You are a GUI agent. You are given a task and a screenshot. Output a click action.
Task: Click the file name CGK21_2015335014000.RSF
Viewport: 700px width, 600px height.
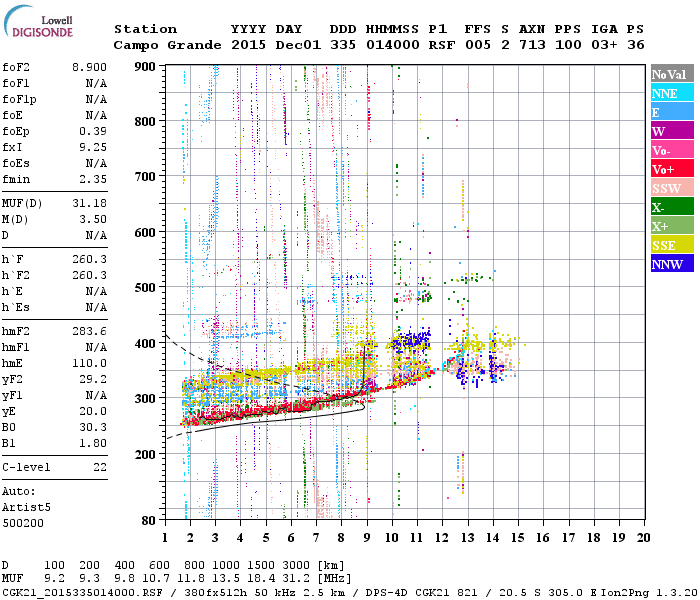tap(82, 592)
